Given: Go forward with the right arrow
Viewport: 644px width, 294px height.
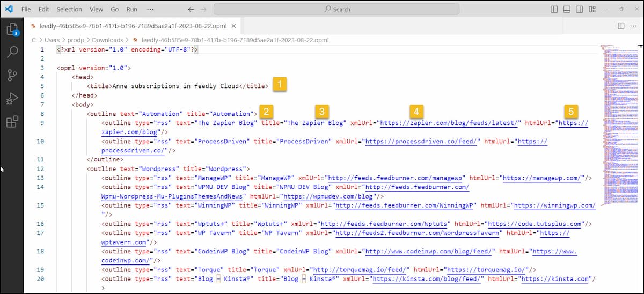Looking at the screenshot, I should (204, 9).
